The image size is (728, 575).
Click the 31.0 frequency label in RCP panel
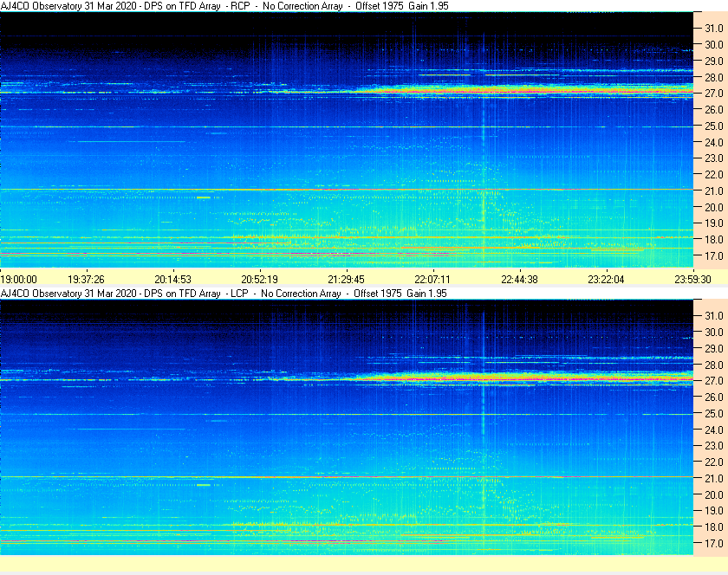tap(714, 29)
